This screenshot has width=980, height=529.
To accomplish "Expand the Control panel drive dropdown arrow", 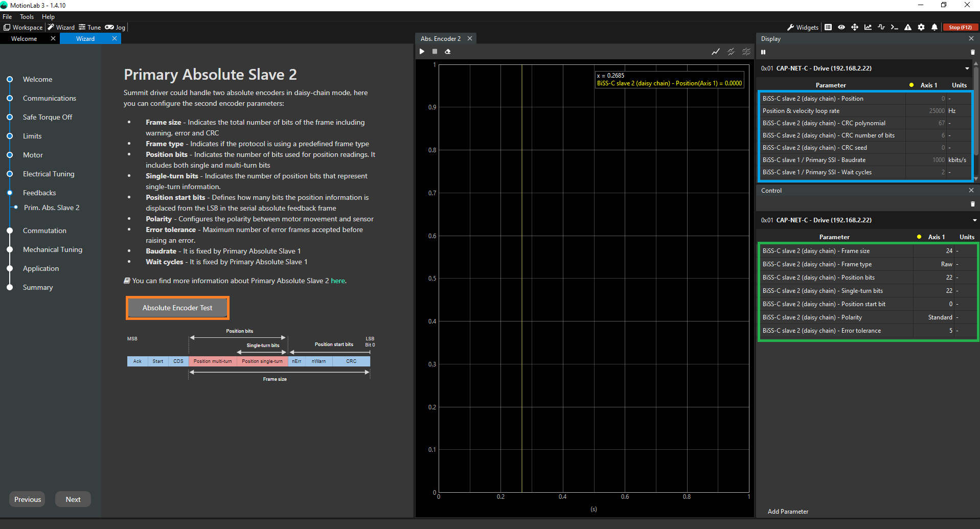I will click(974, 220).
